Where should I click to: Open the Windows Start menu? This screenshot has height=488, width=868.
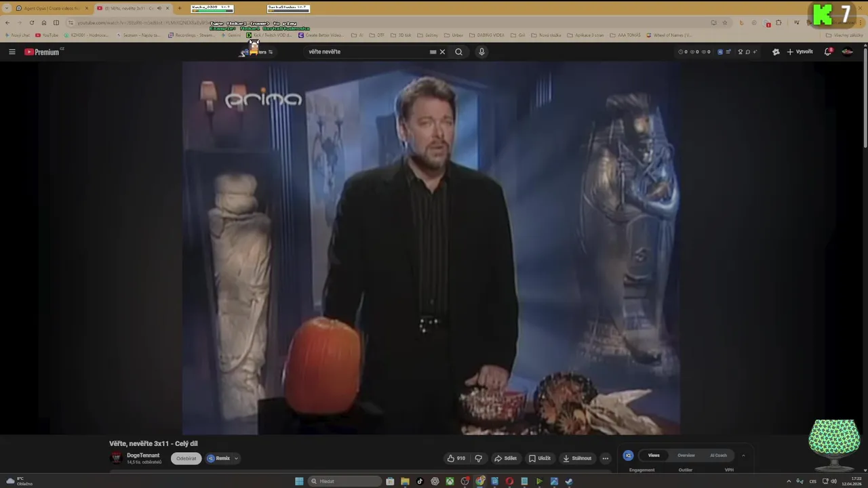(x=299, y=481)
